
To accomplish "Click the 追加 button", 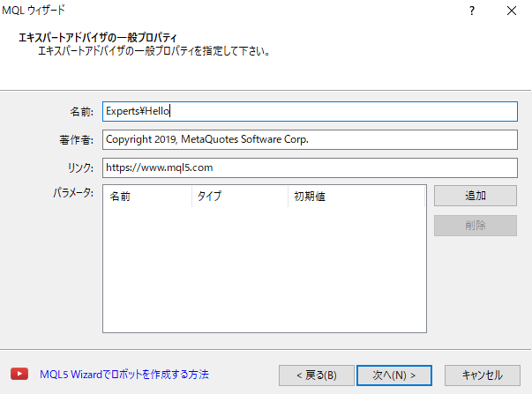I will point(476,196).
